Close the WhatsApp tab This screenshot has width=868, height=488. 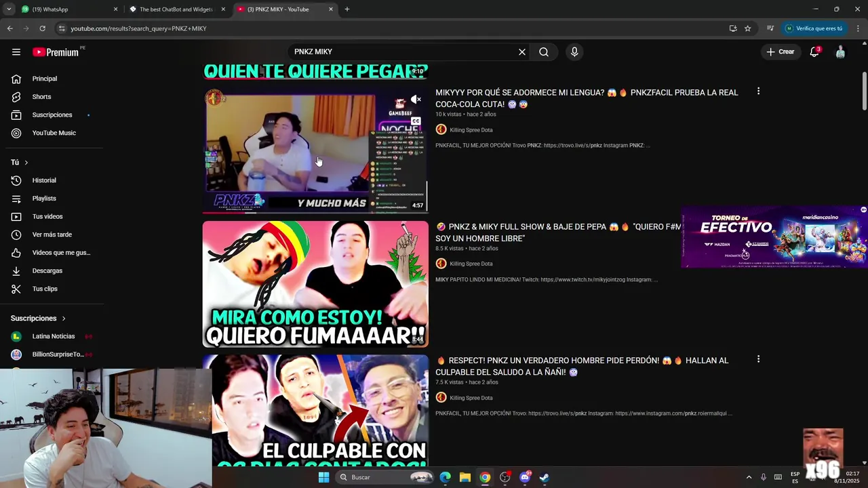coord(115,9)
